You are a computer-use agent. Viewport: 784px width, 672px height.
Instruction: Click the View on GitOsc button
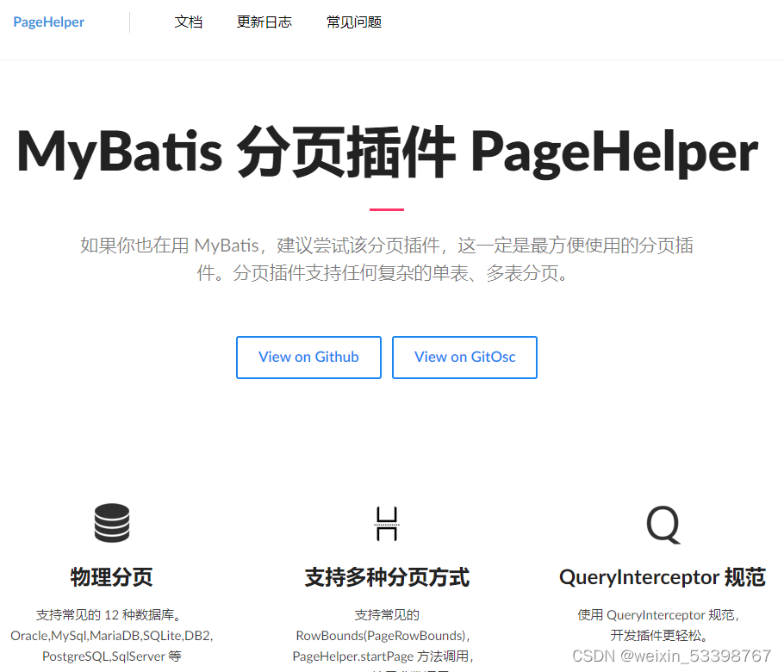pyautogui.click(x=464, y=357)
